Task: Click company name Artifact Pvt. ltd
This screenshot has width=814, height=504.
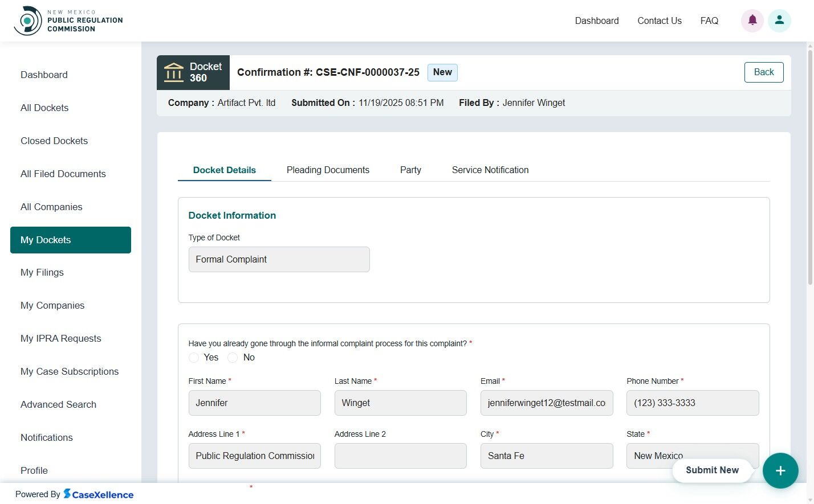Action: tap(246, 103)
